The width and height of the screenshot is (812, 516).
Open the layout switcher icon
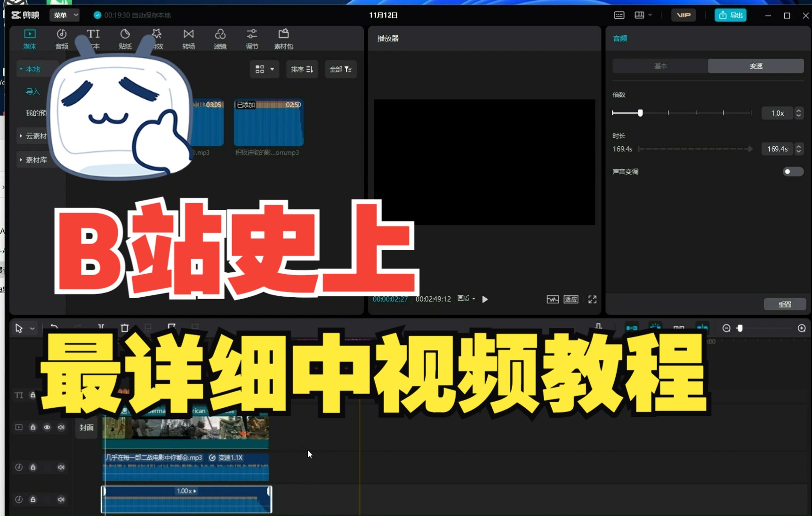(639, 15)
